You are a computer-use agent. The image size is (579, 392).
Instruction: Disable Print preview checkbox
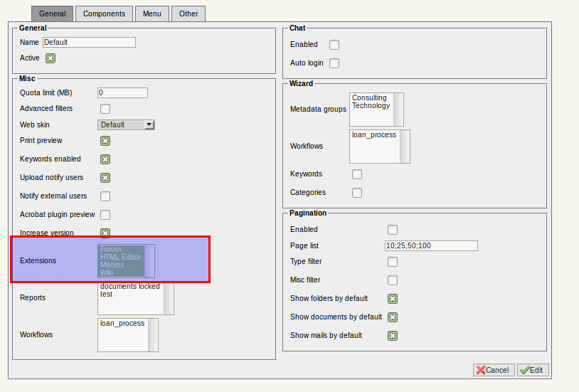[x=105, y=141]
